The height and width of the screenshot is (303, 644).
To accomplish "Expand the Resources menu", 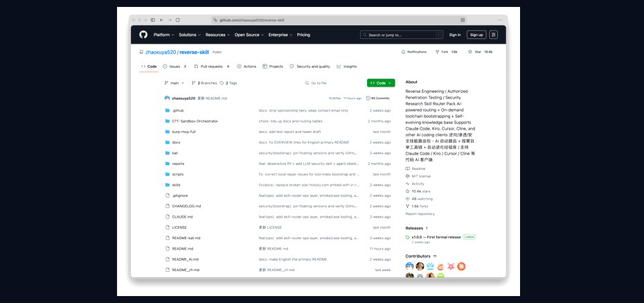I will point(217,35).
